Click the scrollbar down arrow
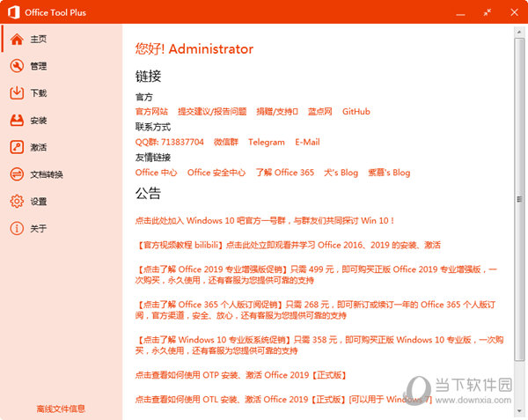Image resolution: width=528 pixels, height=420 pixels. [x=519, y=411]
